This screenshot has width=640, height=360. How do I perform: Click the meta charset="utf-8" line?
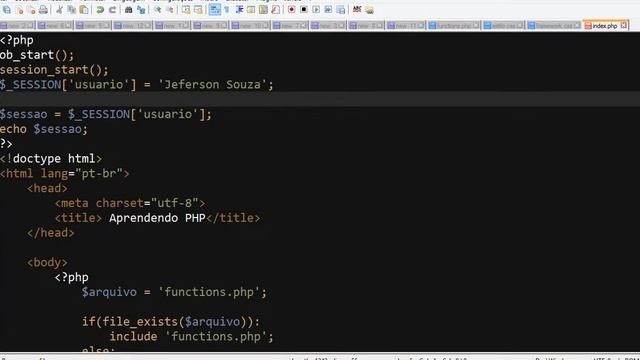tap(130, 203)
